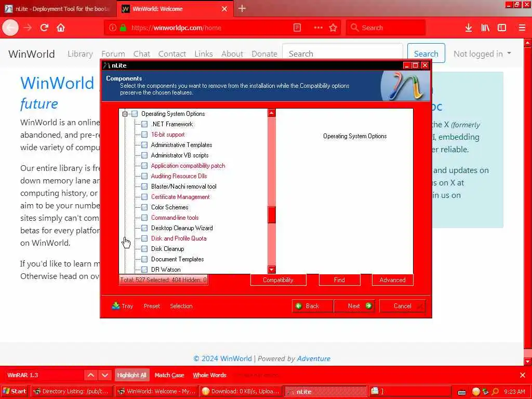Click Back in nLite wizard
Image resolution: width=532 pixels, height=399 pixels.
[x=312, y=306]
